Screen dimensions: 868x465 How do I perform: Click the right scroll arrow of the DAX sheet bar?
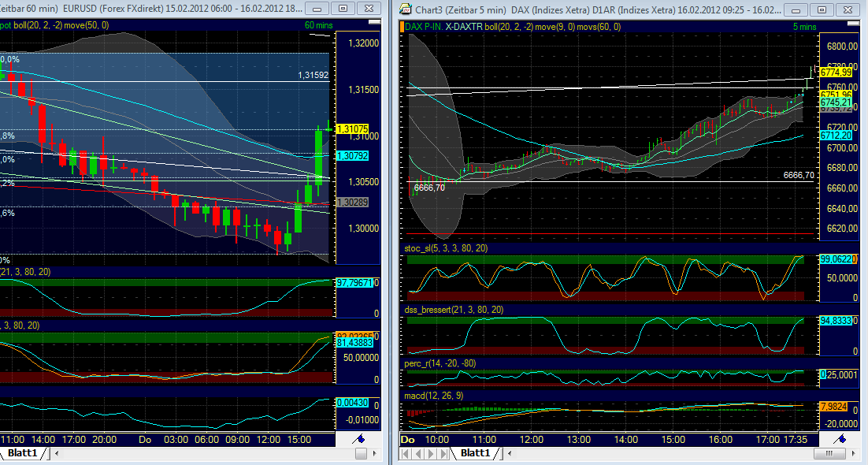click(854, 453)
